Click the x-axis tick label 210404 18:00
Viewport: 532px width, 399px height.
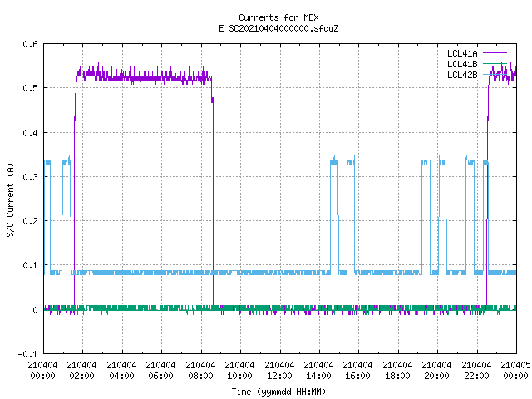point(397,370)
